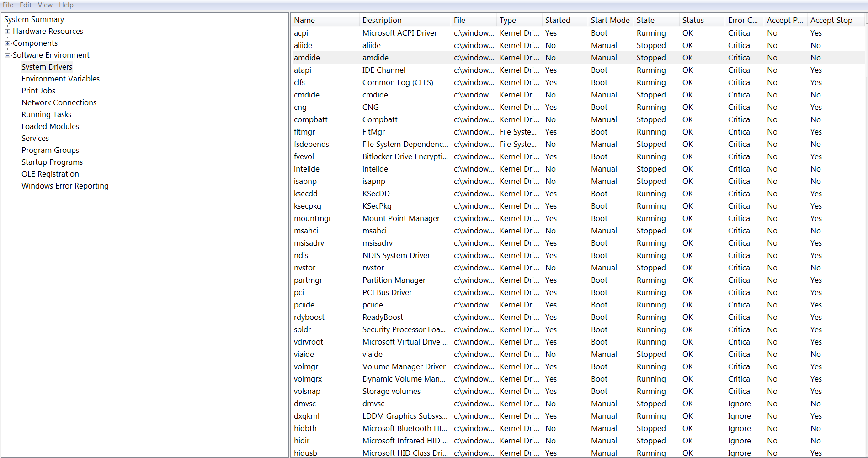The height and width of the screenshot is (458, 868).
Task: Open Loaded Modules category
Action: 50,126
